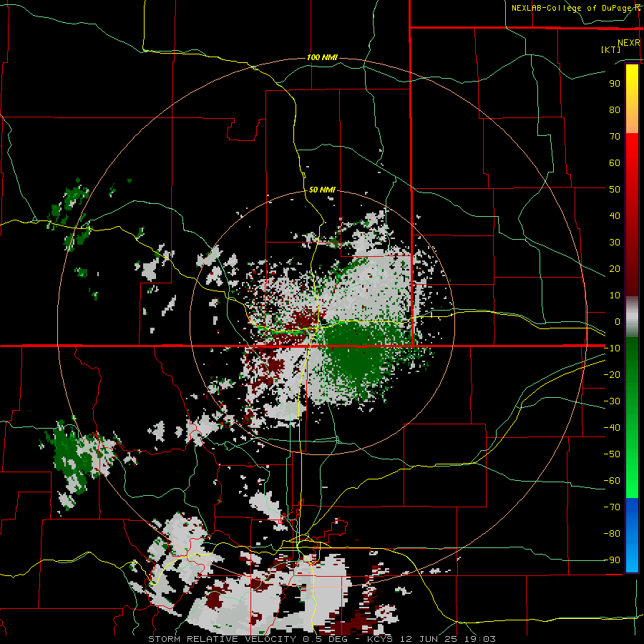The width and height of the screenshot is (644, 644).
Task: Click the positive 60 scale value
Action: [615, 162]
